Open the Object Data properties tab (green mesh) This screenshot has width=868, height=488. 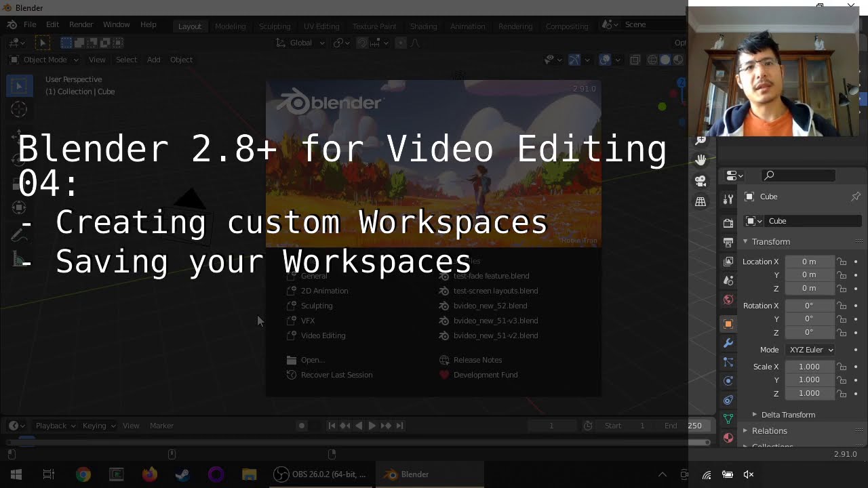pos(728,419)
